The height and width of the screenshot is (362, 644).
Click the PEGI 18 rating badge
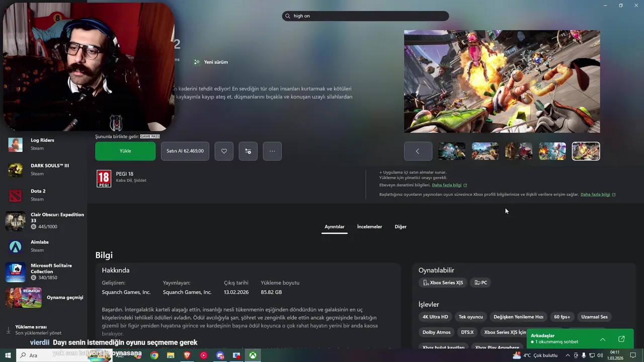tap(104, 178)
